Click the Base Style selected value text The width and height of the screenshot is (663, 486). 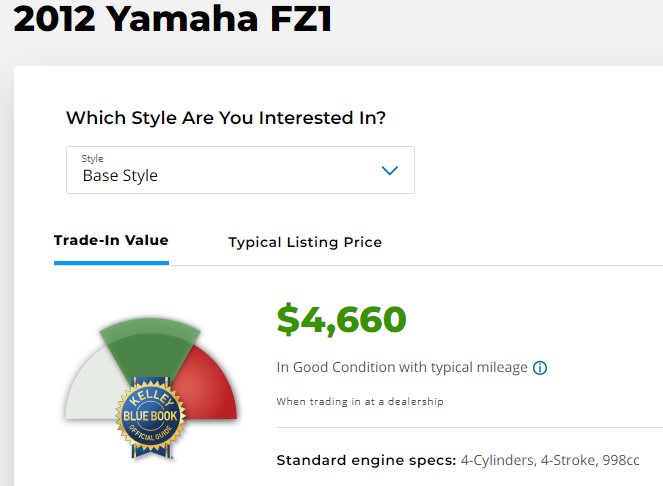point(120,176)
